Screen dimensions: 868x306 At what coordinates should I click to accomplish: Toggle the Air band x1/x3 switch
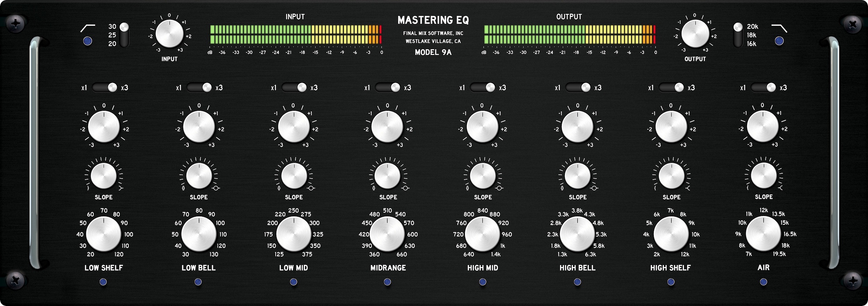(763, 88)
